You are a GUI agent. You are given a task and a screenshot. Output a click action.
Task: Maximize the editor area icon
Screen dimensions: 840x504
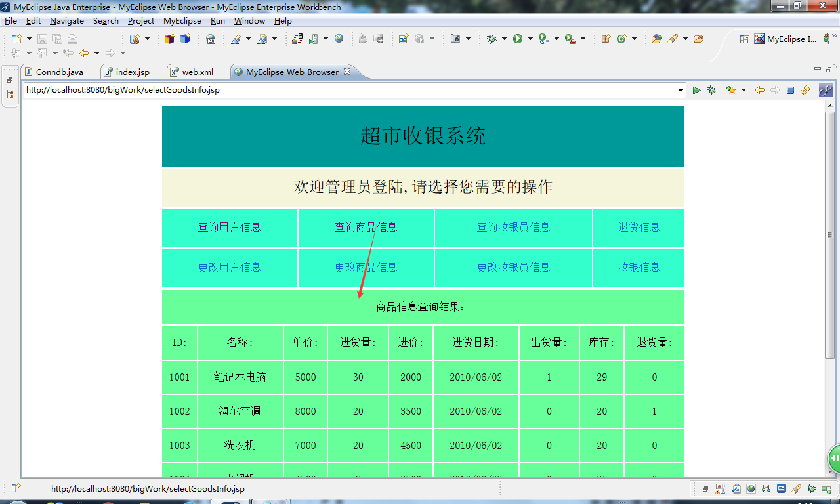point(829,70)
